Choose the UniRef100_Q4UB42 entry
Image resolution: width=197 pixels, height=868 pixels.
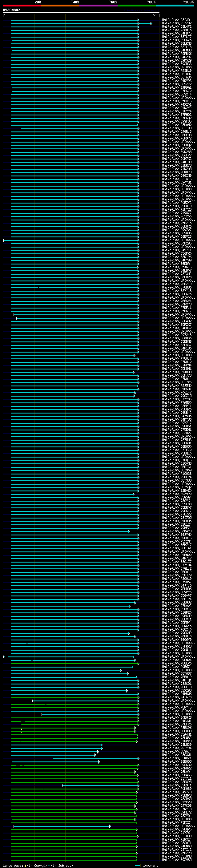point(177,413)
